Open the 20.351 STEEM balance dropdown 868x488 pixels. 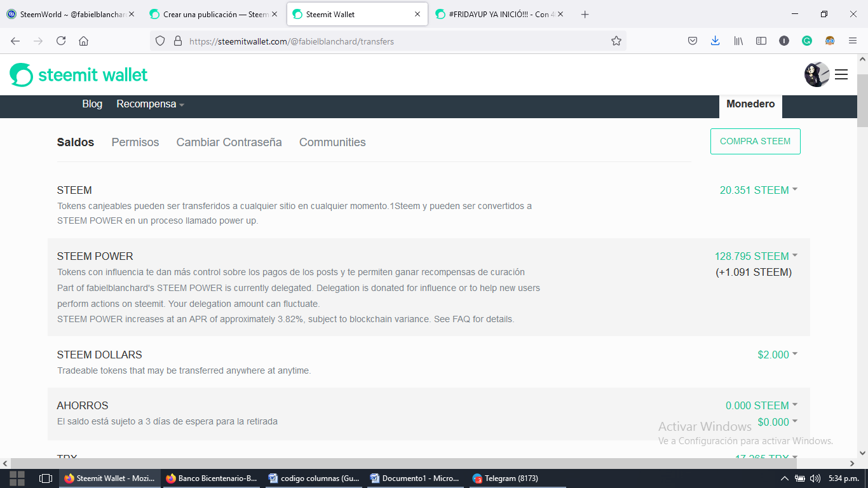(x=759, y=190)
